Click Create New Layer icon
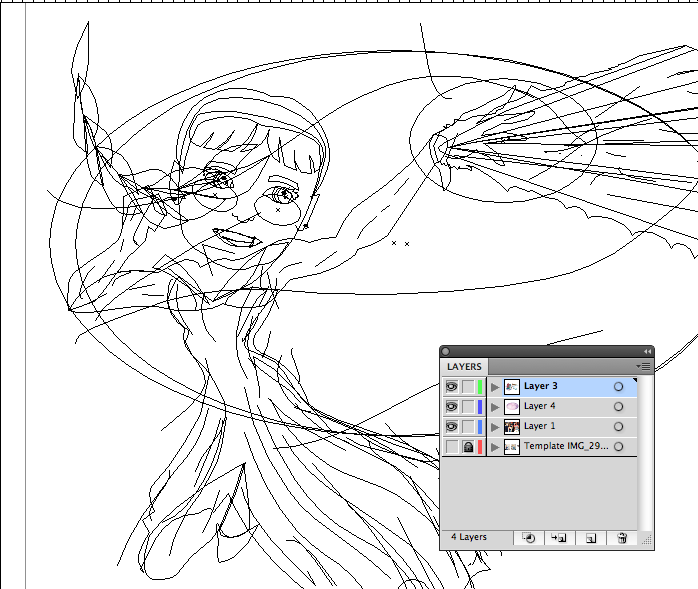Viewport: 698px width, 589px height. click(591, 538)
